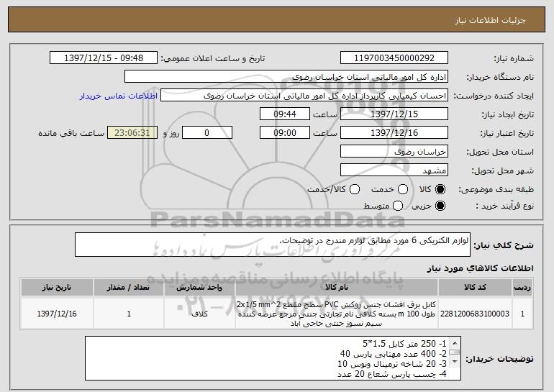Click the quantity cell showing 1
The image size is (554, 392).
(129, 314)
